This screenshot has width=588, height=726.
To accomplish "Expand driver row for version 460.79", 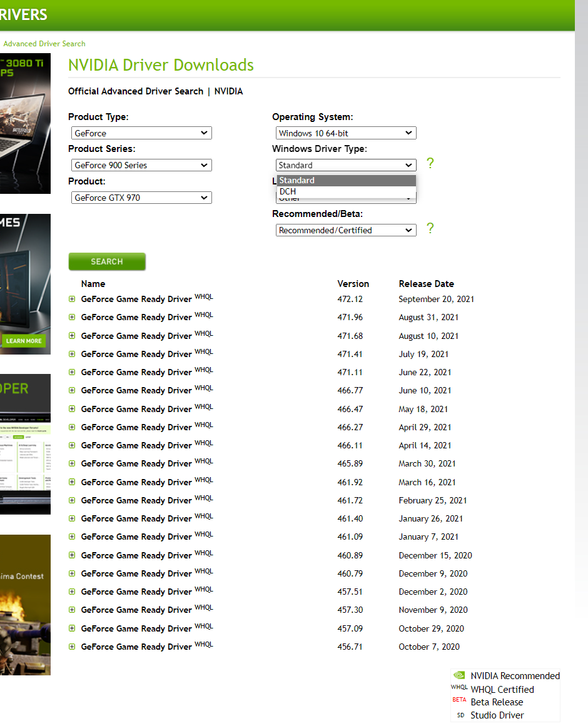I will point(72,573).
